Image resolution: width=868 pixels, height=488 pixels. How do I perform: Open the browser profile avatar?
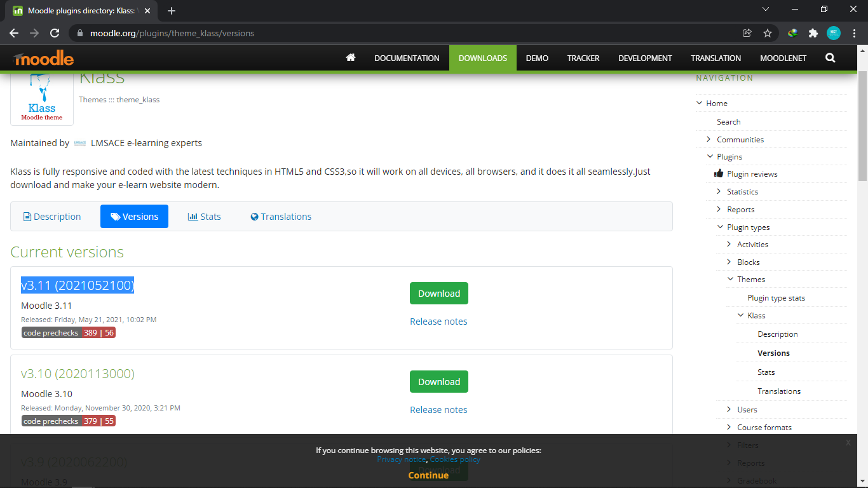click(x=833, y=33)
